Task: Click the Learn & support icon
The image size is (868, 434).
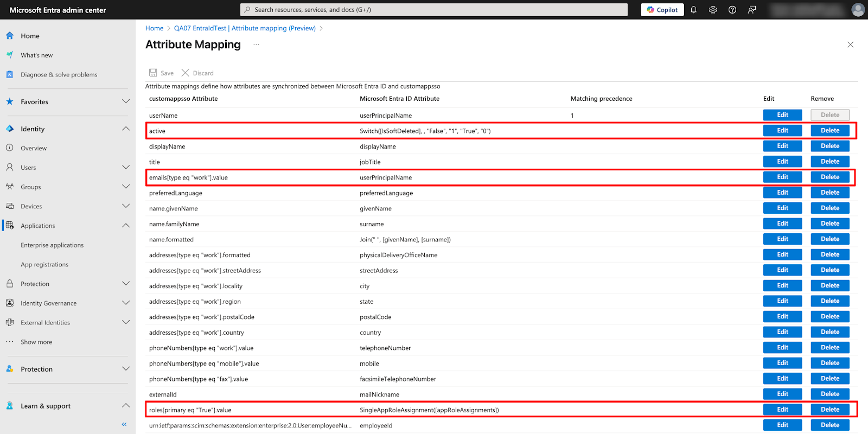Action: (x=10, y=406)
